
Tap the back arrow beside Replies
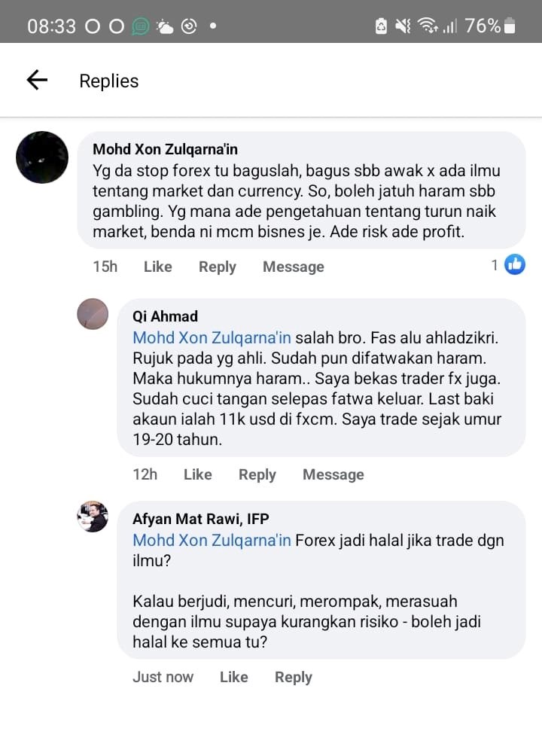coord(37,80)
